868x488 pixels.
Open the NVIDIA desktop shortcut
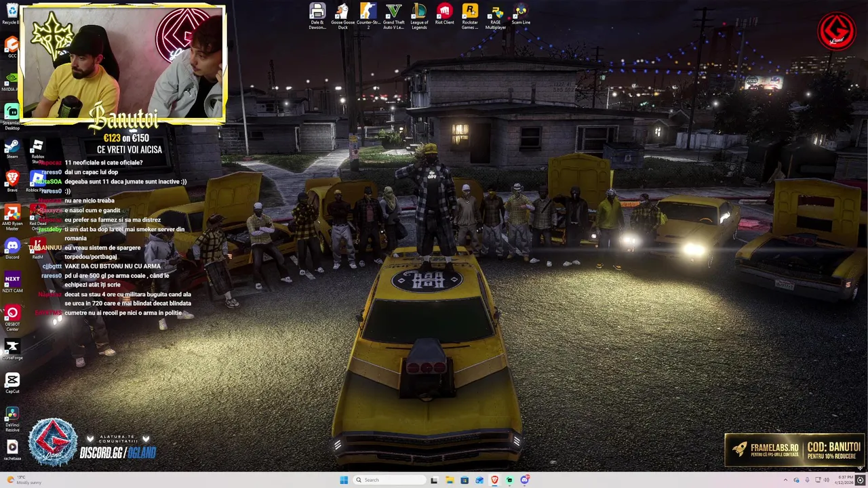click(12, 80)
